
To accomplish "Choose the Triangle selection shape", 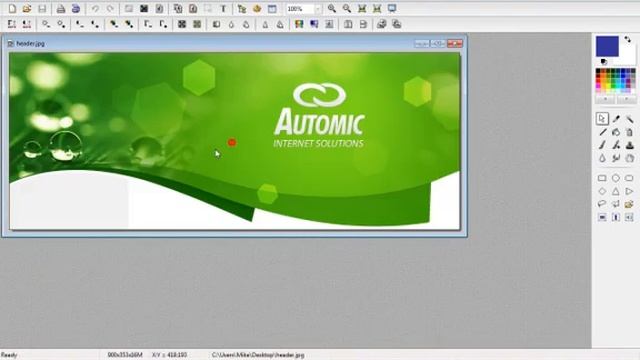I will pyautogui.click(x=616, y=191).
